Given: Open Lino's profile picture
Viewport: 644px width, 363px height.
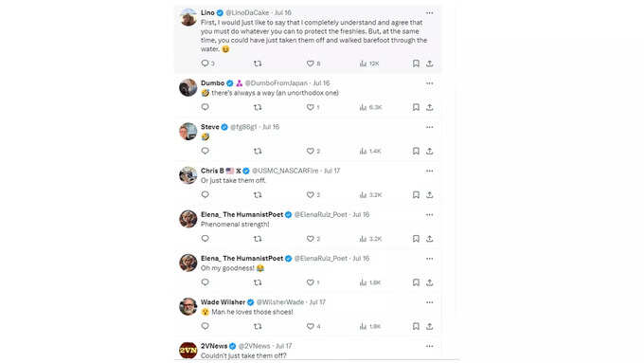Looking at the screenshot, I should (188, 17).
